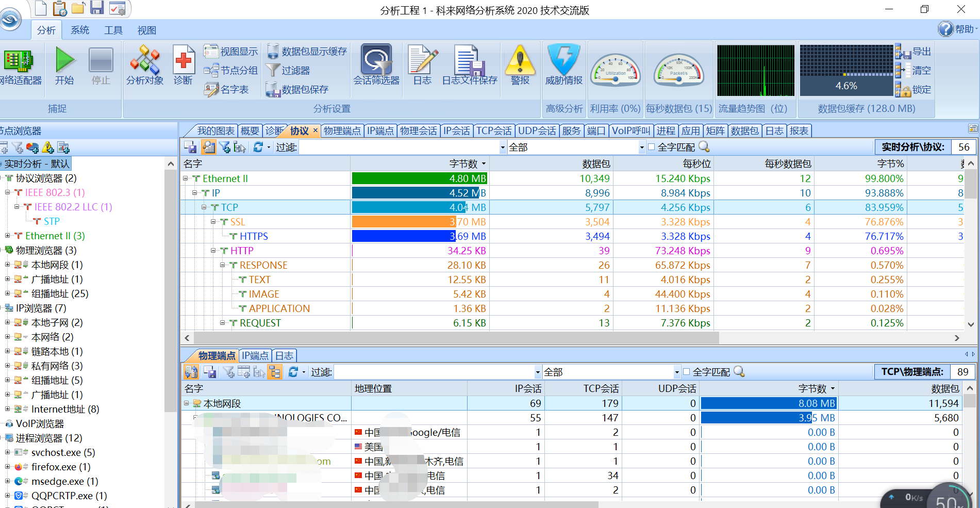Click the protocol table horizontal scrollbar
This screenshot has width=980, height=508.
[x=455, y=338]
